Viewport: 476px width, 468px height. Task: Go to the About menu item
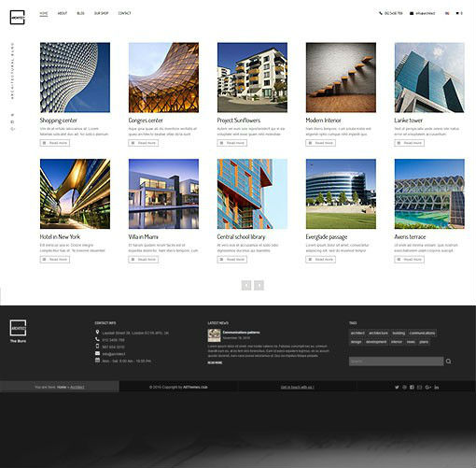tap(63, 13)
